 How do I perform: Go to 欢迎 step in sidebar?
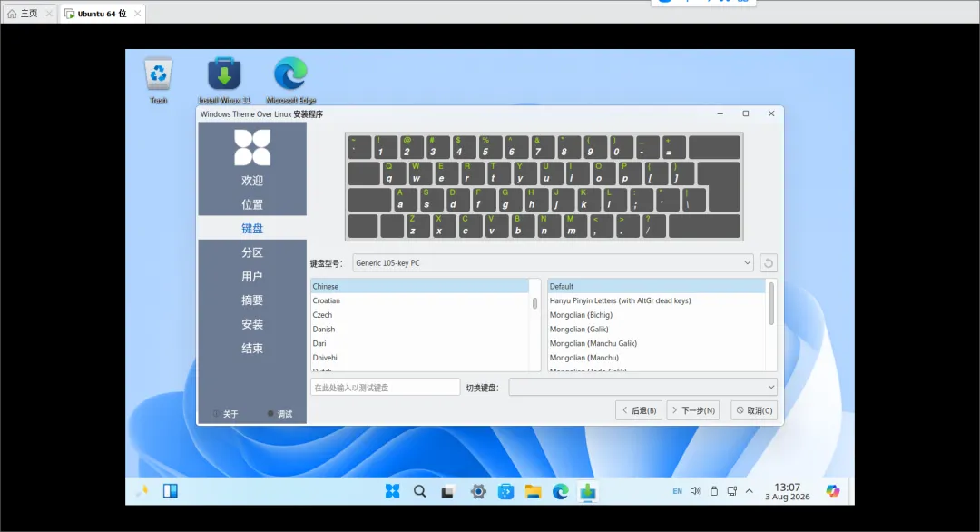pos(252,181)
